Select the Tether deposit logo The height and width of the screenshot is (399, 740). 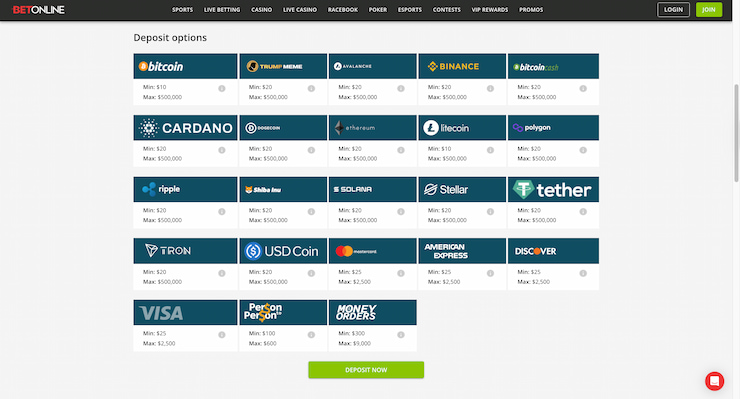[553, 189]
